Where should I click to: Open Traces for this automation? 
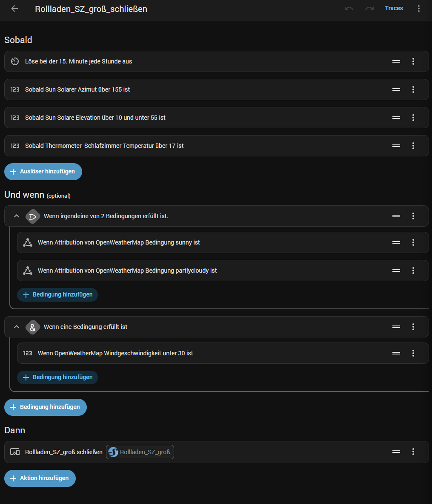coord(394,9)
